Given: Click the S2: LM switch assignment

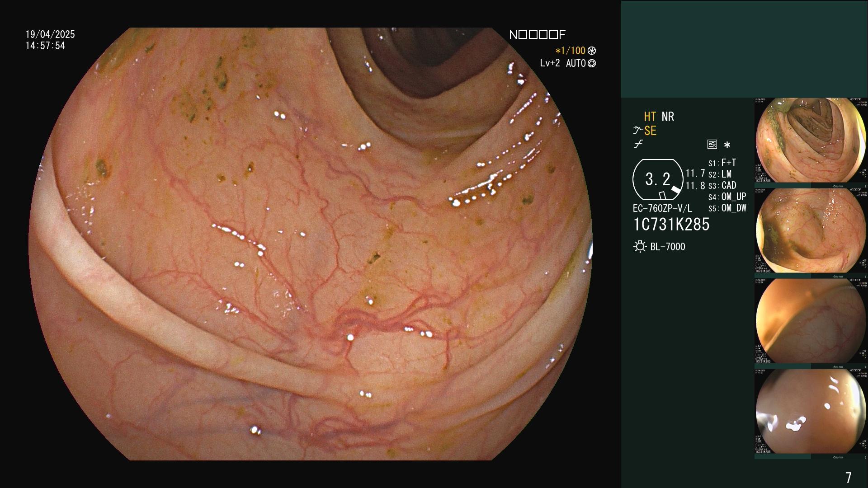Looking at the screenshot, I should pos(720,174).
